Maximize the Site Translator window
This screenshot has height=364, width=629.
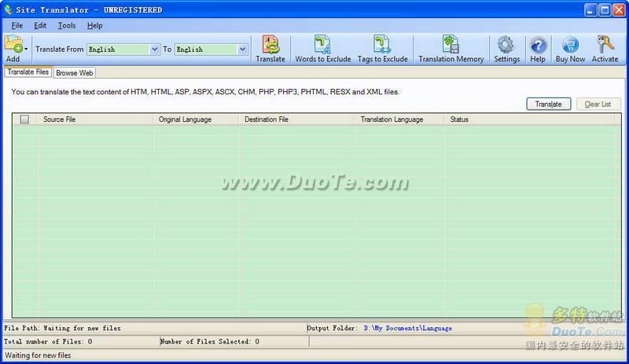tap(605, 10)
